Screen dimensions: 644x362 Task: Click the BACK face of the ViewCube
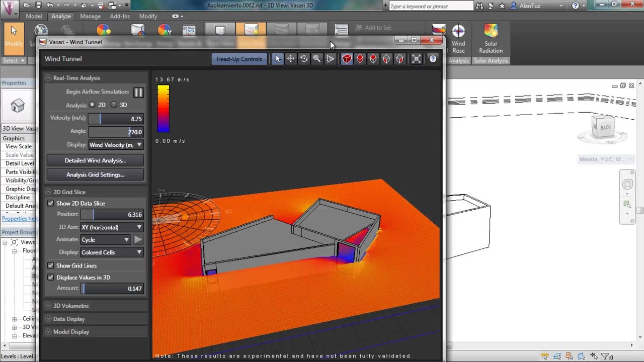pos(605,127)
